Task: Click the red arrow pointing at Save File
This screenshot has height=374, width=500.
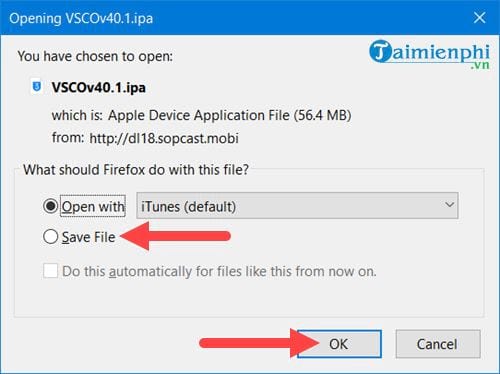Action: click(x=175, y=236)
